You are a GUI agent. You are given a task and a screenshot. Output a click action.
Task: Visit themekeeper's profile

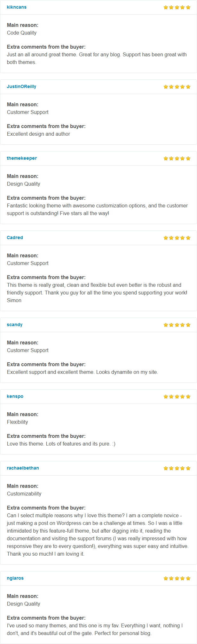pos(22,158)
